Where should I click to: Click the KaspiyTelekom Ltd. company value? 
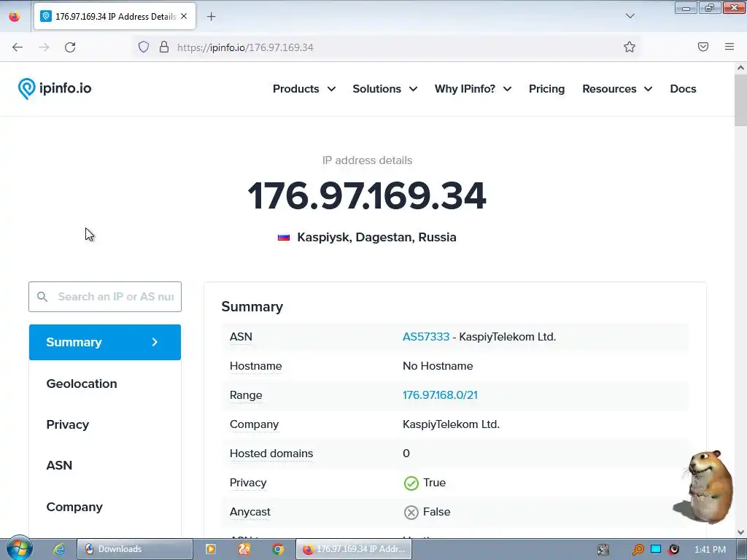[451, 424]
